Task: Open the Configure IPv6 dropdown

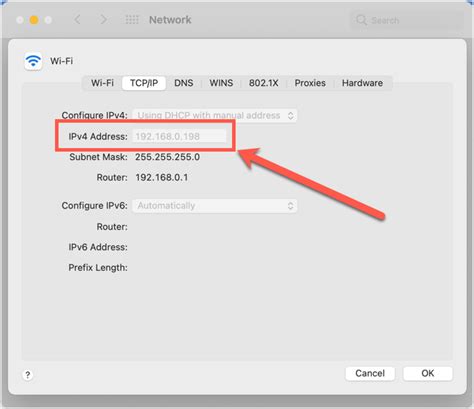Action: 215,206
